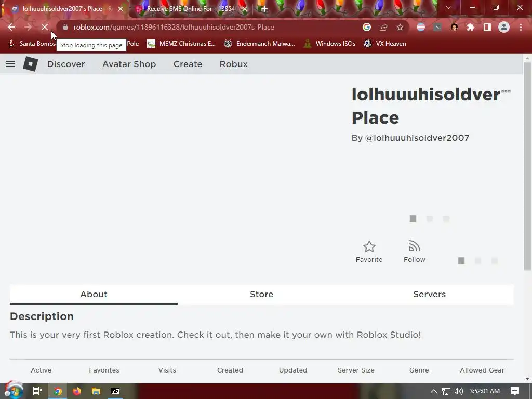
Task: Click the Favorites stat label
Action: click(104, 370)
